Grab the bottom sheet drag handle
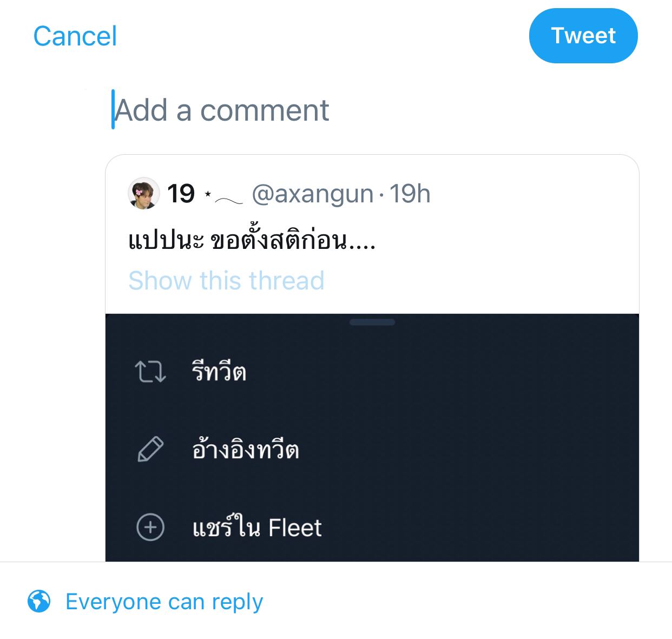The width and height of the screenshot is (672, 639). tap(372, 322)
